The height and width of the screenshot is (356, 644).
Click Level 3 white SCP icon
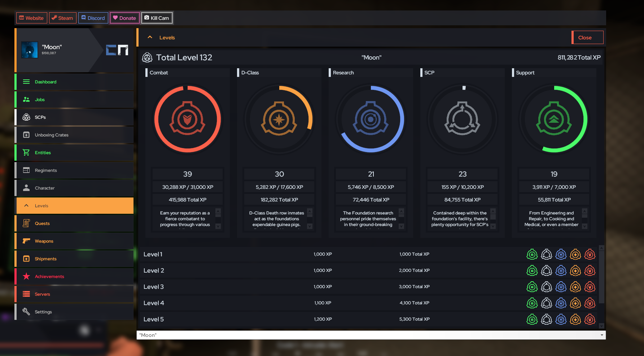click(x=547, y=287)
